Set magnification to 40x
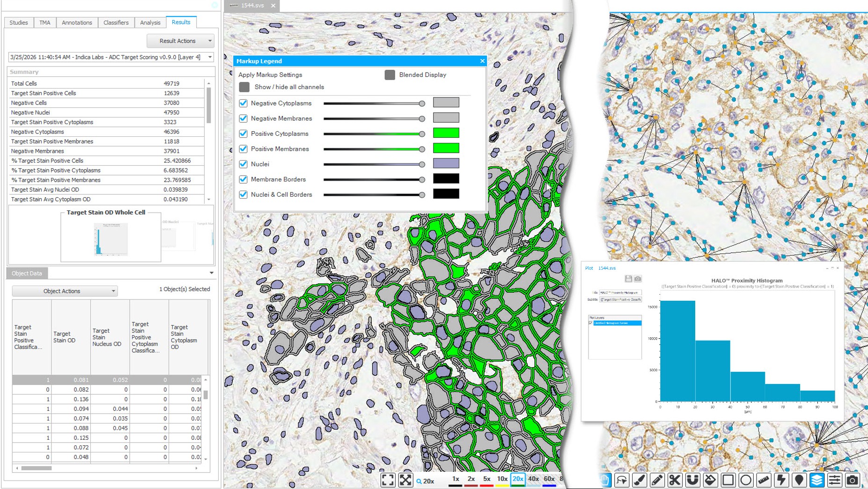 [533, 479]
